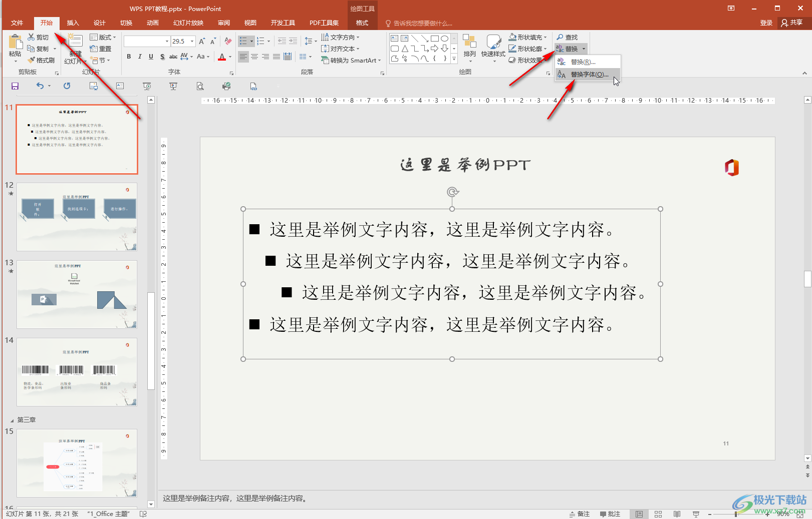Click the Reset slide button
Image resolution: width=812 pixels, height=519 pixels.
pos(101,49)
